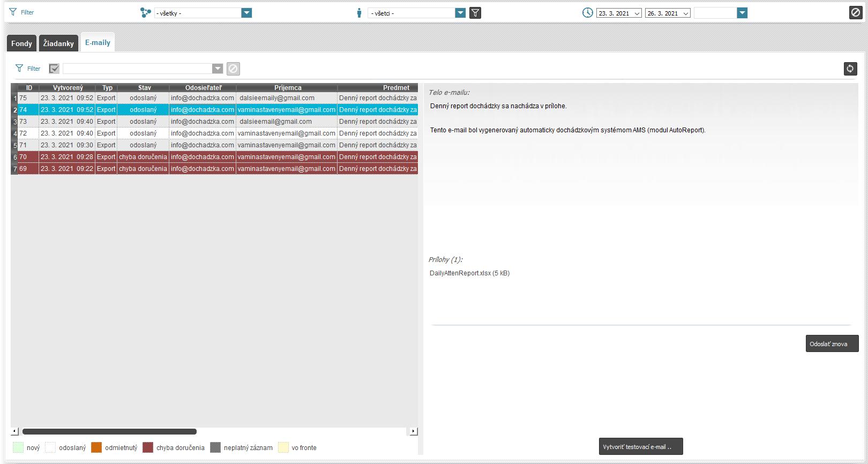Open the start date 23. 3. 2021 picker
Viewport: 868px width, 464px height.
point(637,13)
